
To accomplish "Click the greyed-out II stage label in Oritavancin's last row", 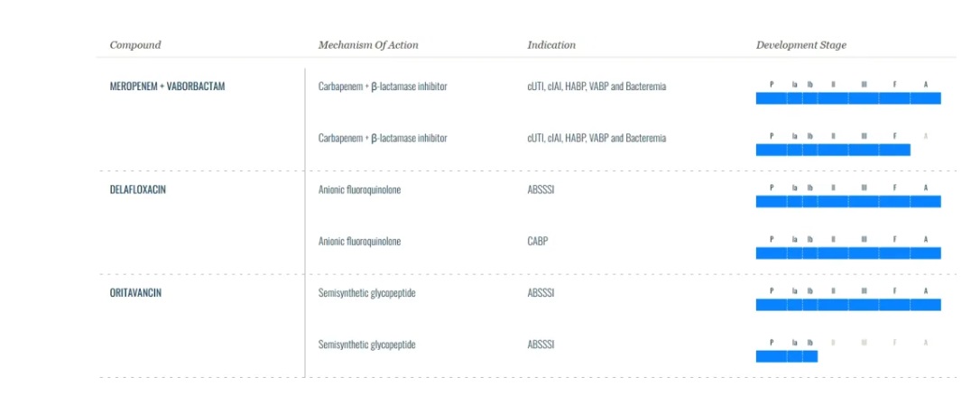I will click(833, 343).
